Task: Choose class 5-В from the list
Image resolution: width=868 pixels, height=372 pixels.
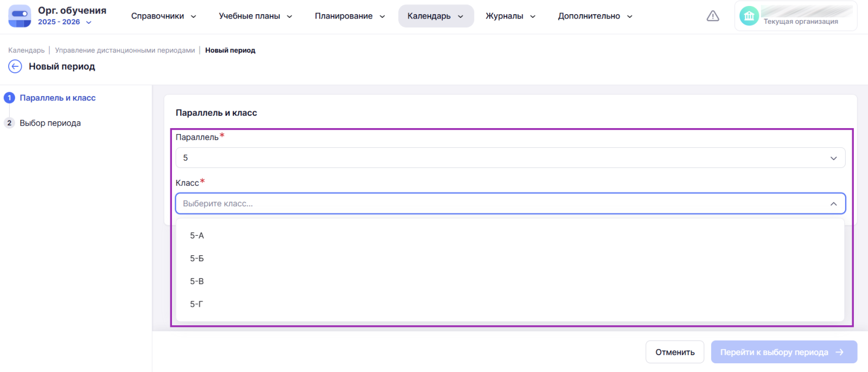Action: click(510, 281)
